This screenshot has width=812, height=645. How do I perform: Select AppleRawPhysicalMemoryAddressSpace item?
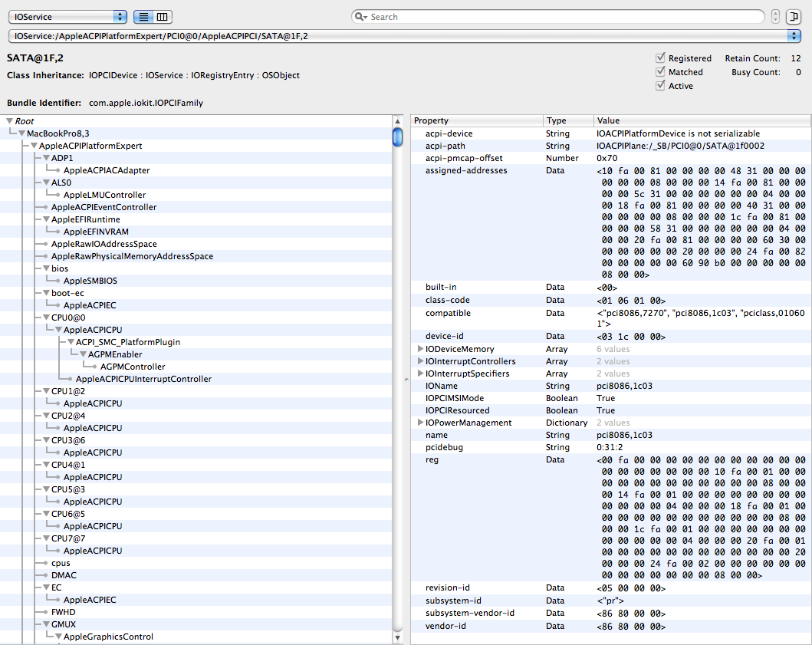tap(132, 256)
